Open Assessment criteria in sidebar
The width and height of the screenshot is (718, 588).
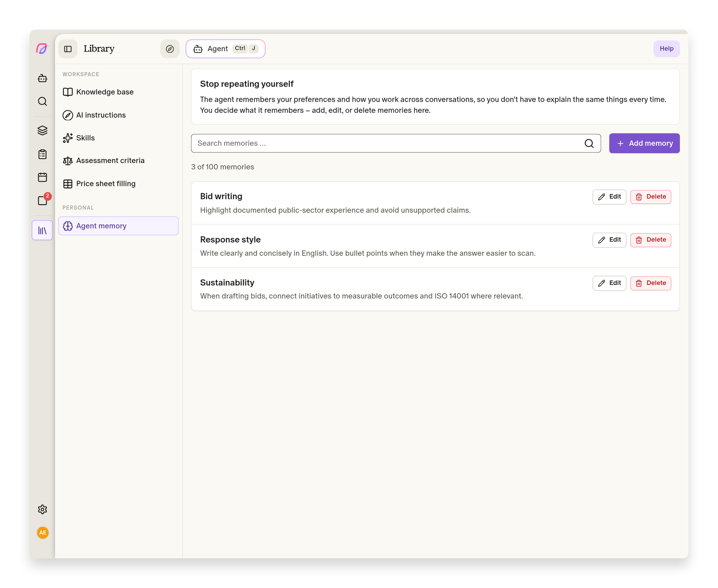(118, 161)
